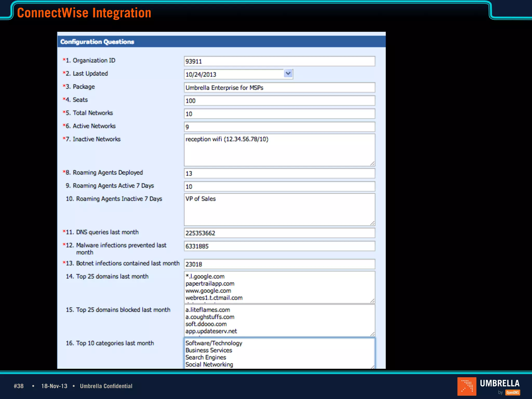Focus the Seats input box

coord(279,101)
